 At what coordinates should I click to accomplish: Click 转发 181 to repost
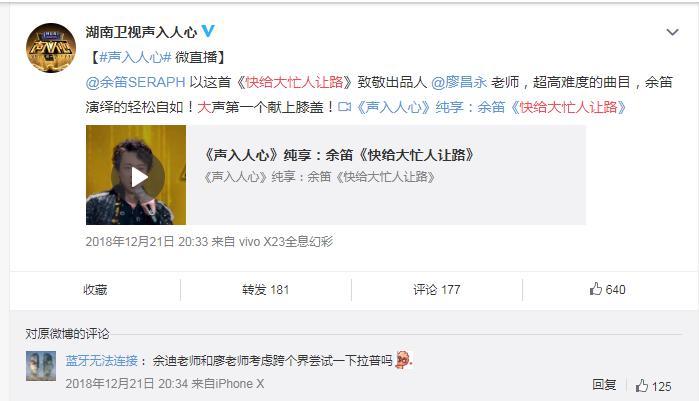point(266,290)
